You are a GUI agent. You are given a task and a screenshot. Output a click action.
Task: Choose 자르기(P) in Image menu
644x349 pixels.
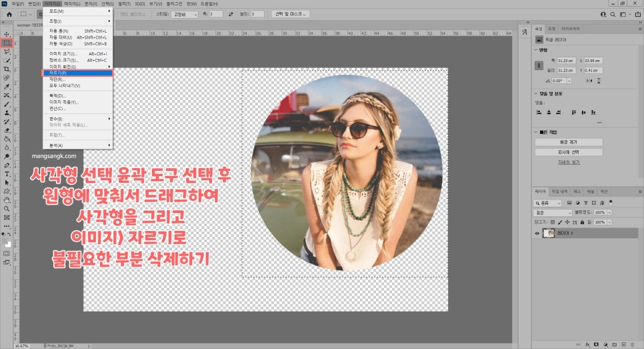point(77,73)
